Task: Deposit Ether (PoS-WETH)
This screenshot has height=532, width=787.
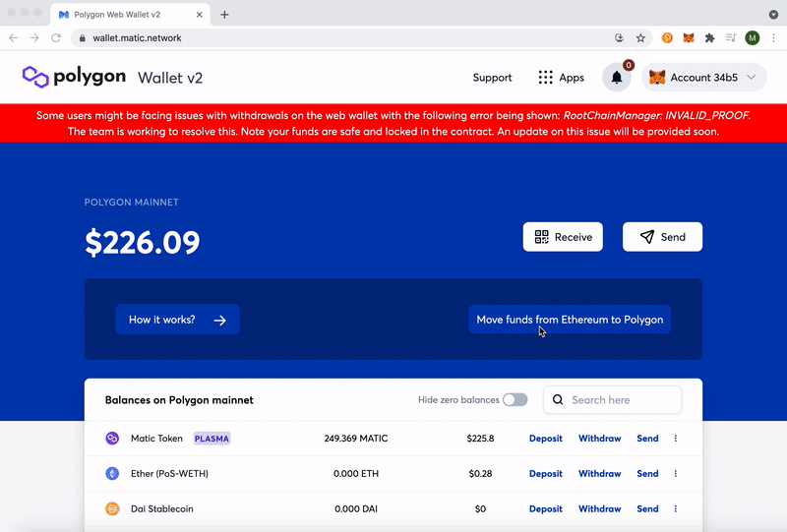Action: (546, 473)
